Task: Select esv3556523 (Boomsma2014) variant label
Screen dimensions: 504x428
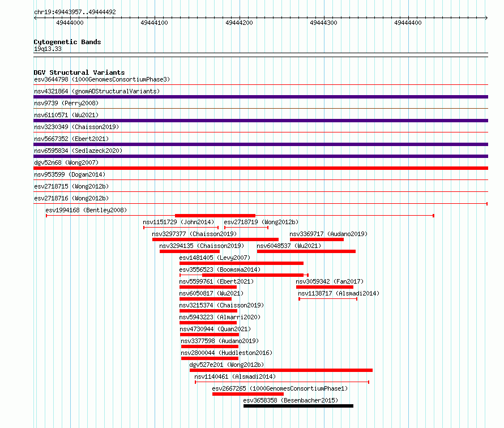Action: coord(220,269)
